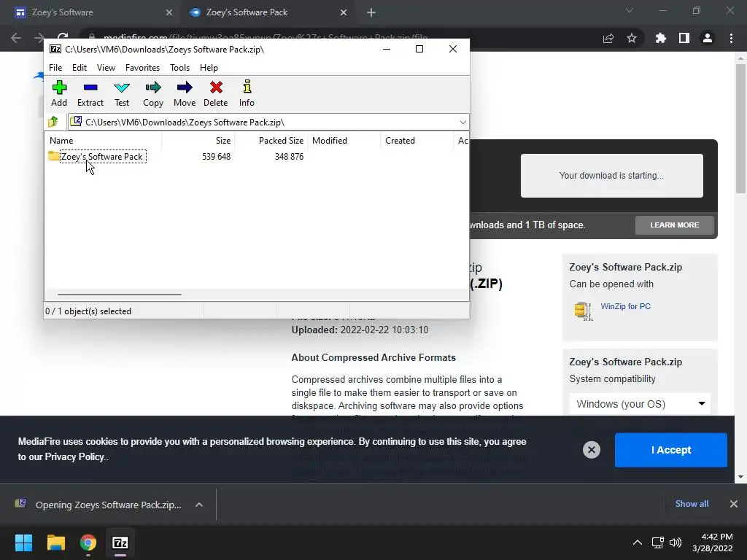Sort by the Modified column header
Image resolution: width=747 pixels, height=560 pixels.
tap(329, 141)
